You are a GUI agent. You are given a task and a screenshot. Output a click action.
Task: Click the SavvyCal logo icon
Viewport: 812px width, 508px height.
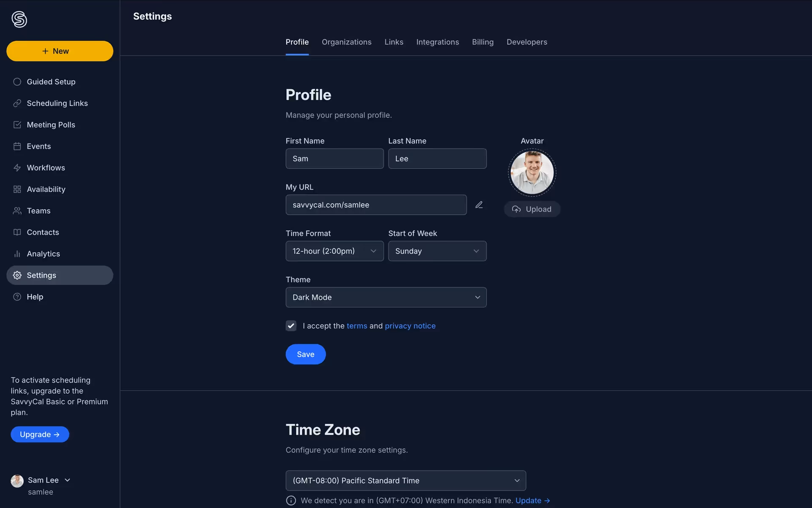[x=19, y=19]
